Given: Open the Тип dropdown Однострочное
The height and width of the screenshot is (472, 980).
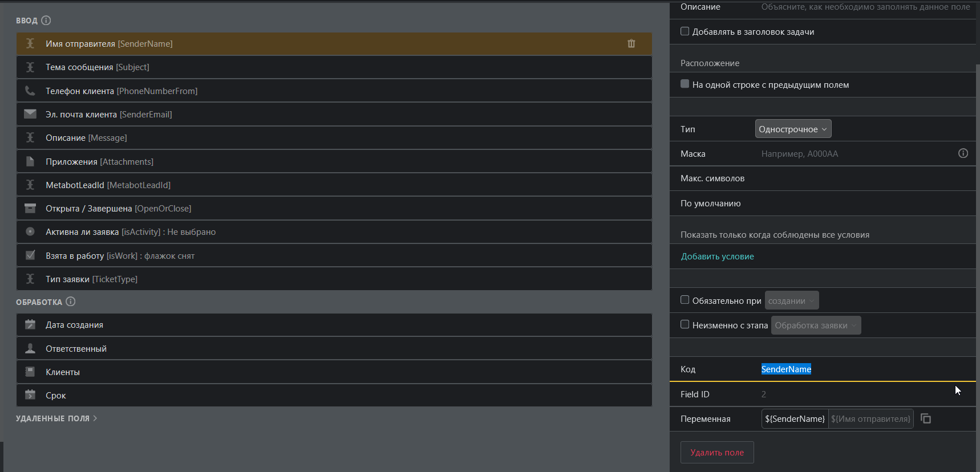Looking at the screenshot, I should pyautogui.click(x=793, y=129).
